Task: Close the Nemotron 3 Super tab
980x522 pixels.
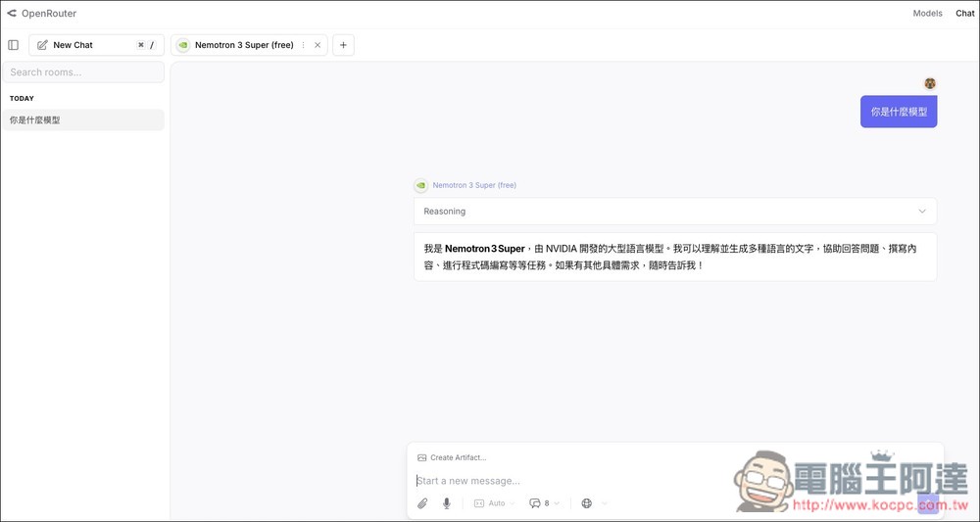Action: (318, 45)
